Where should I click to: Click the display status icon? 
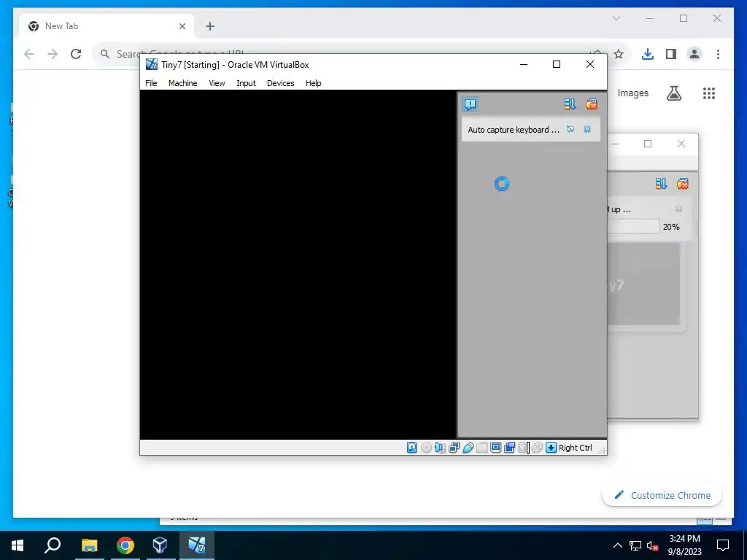click(495, 448)
